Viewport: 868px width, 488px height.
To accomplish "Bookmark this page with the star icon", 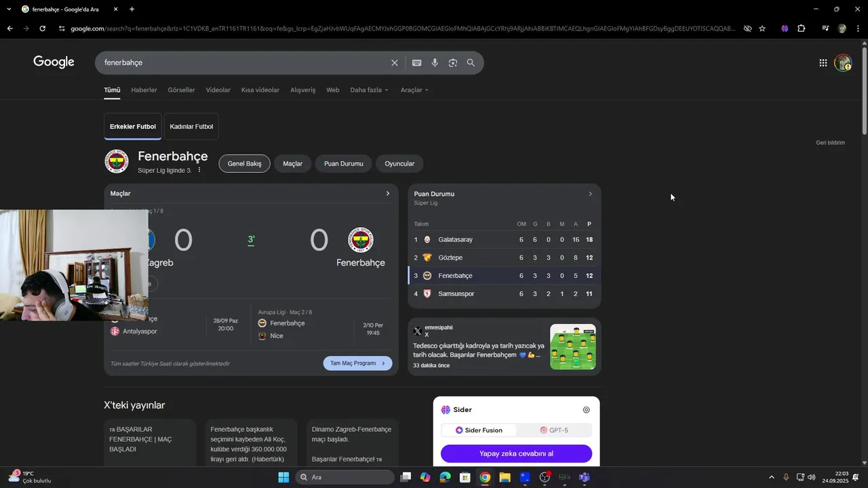I will [762, 28].
